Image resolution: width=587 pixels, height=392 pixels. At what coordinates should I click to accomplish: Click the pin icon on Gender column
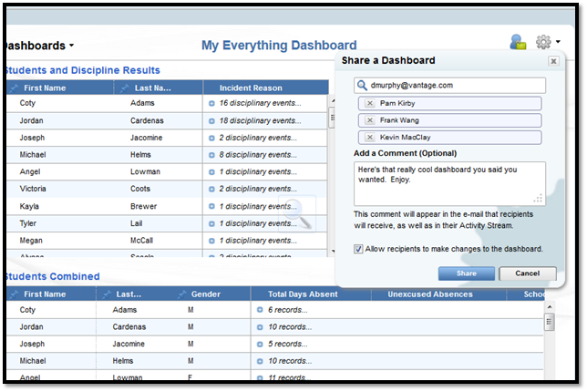[x=182, y=294]
